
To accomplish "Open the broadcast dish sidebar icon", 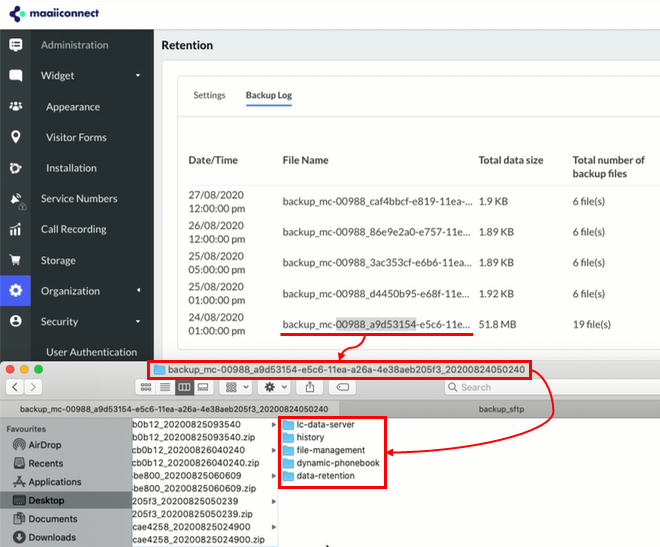I will 17,200.
